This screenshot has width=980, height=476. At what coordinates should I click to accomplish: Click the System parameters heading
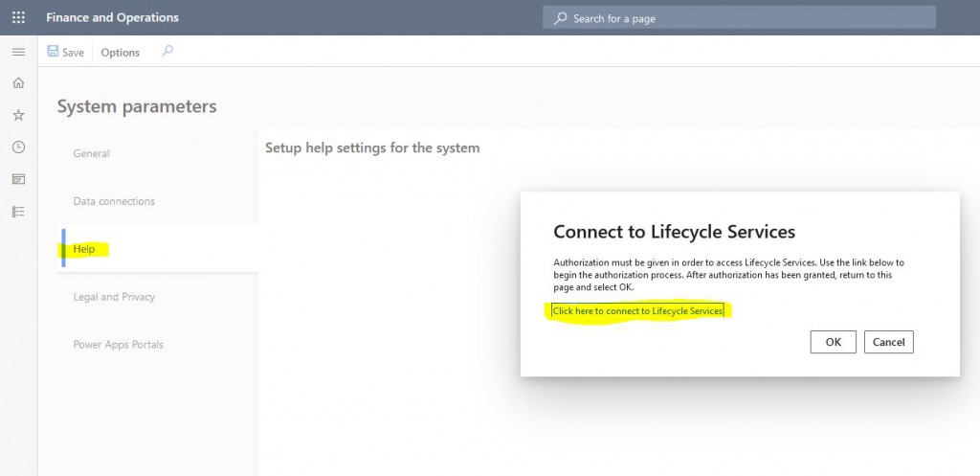pyautogui.click(x=137, y=106)
